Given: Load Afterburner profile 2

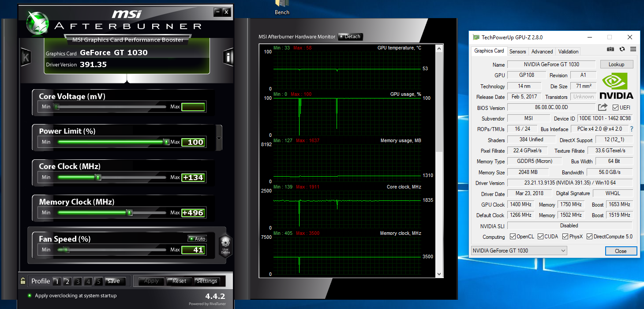Looking at the screenshot, I should pos(67,281).
